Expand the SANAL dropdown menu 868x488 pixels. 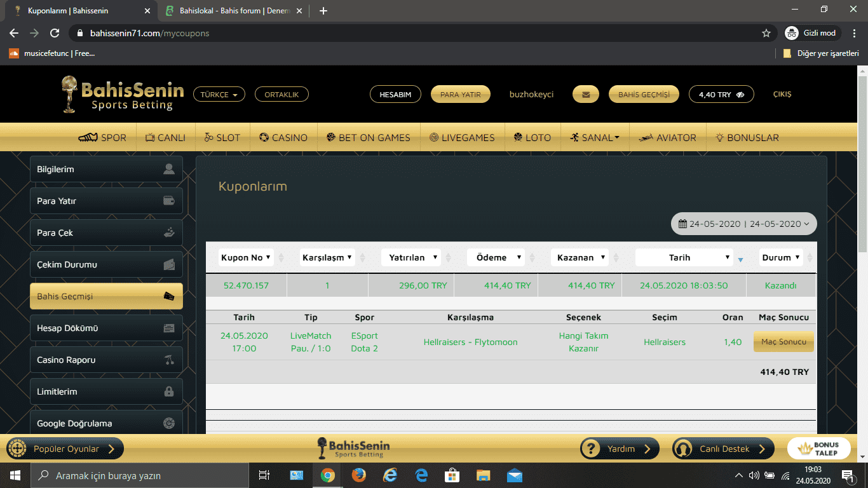click(595, 137)
